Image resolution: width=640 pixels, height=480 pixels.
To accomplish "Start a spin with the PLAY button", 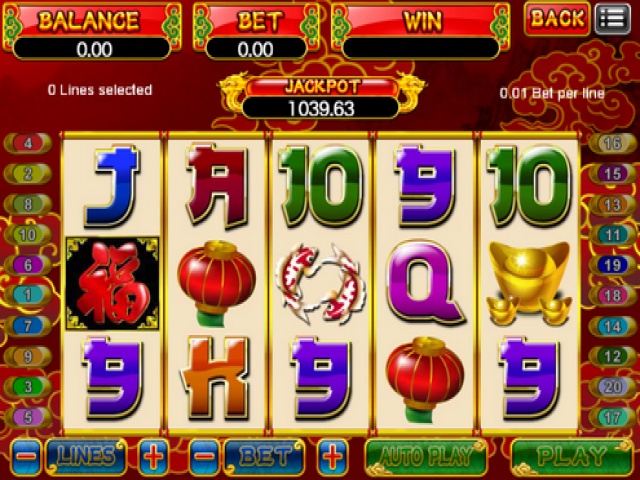I will click(x=572, y=457).
